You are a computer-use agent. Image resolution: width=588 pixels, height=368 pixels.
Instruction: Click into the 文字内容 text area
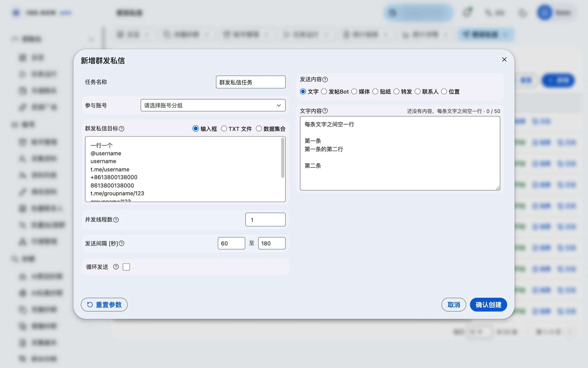click(x=400, y=153)
